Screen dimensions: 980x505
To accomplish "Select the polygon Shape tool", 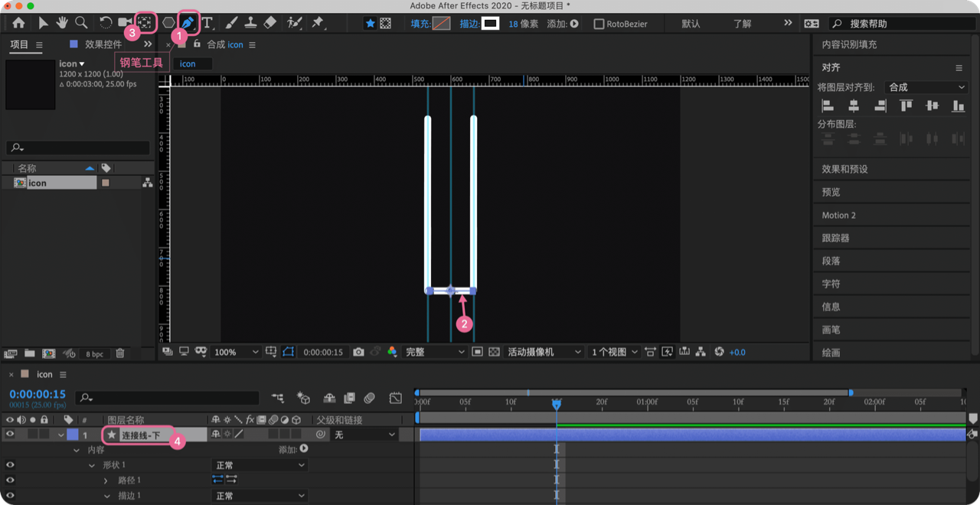I will pyautogui.click(x=168, y=24).
